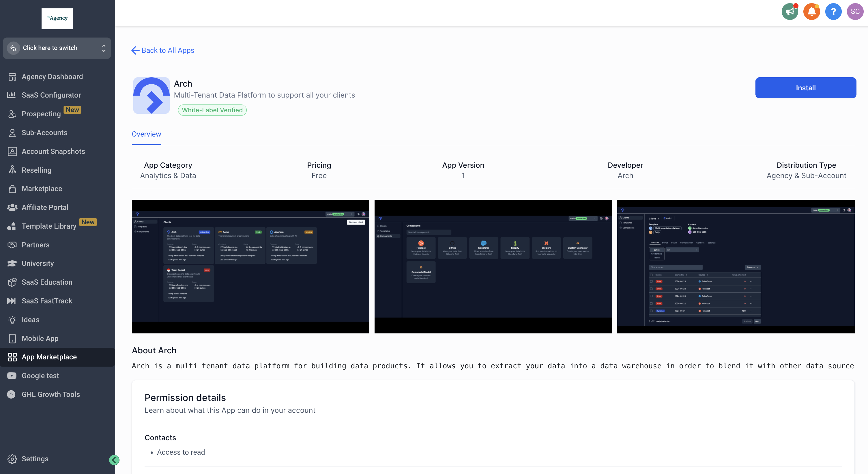The width and height of the screenshot is (868, 474).
Task: Click the GHL Growth Tools icon
Action: coord(12,394)
